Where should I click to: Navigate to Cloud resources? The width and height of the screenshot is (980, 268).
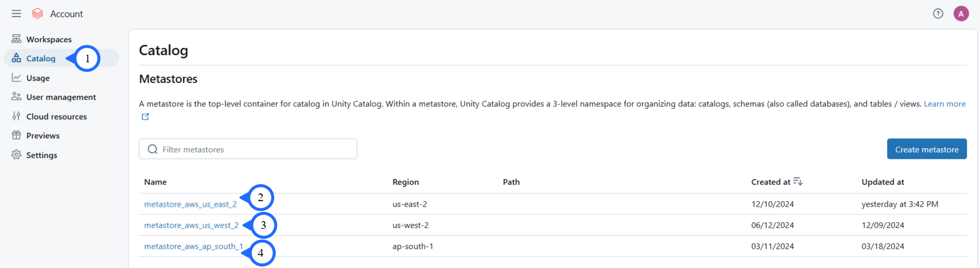click(x=56, y=117)
